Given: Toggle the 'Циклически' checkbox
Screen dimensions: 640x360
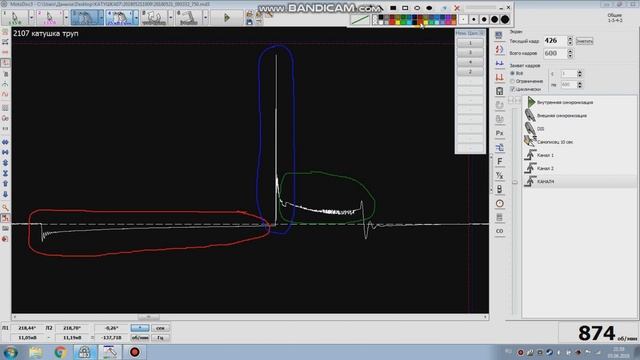Looking at the screenshot, I should (513, 89).
